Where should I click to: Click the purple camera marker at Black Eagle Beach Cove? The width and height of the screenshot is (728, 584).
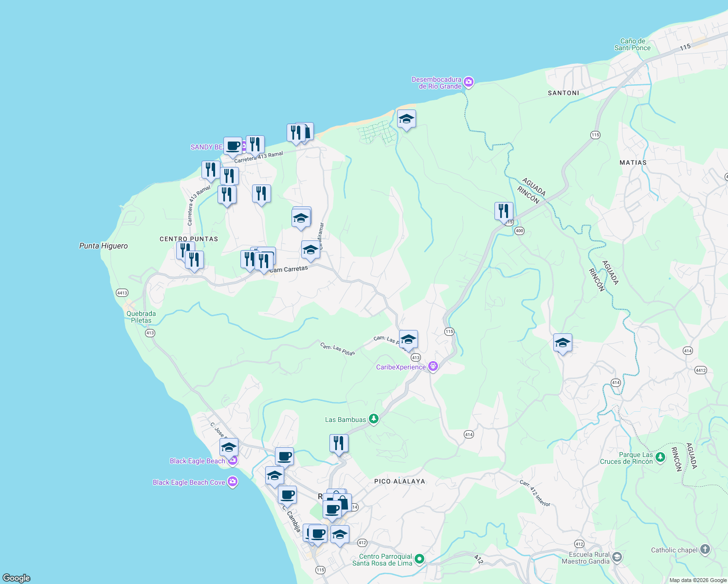233,482
